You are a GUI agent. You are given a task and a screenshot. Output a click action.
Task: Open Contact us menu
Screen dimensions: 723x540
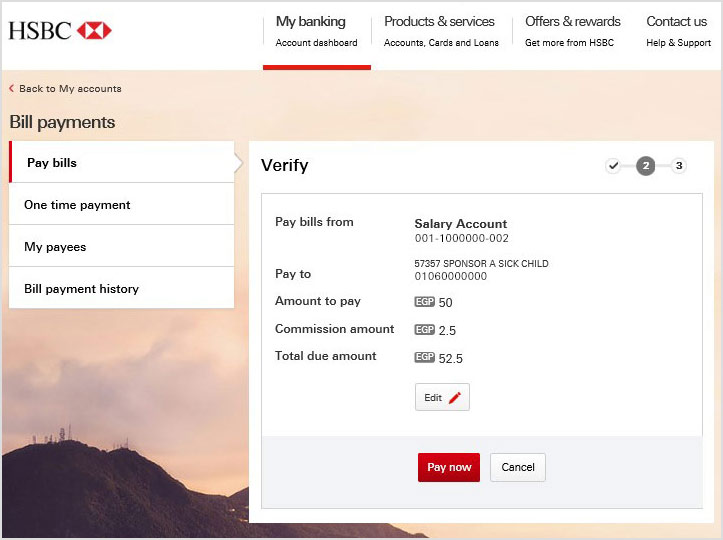coord(678,31)
